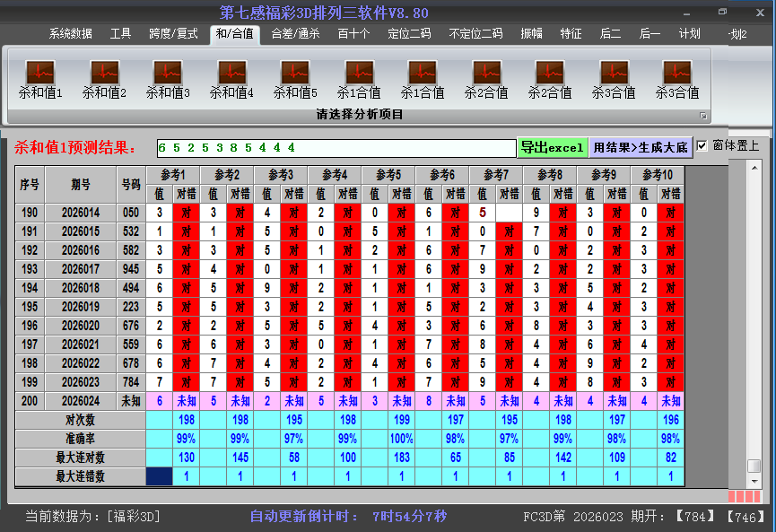The width and height of the screenshot is (776, 532).
Task: Choose the 杀和值5 analysis icon
Action: [295, 73]
